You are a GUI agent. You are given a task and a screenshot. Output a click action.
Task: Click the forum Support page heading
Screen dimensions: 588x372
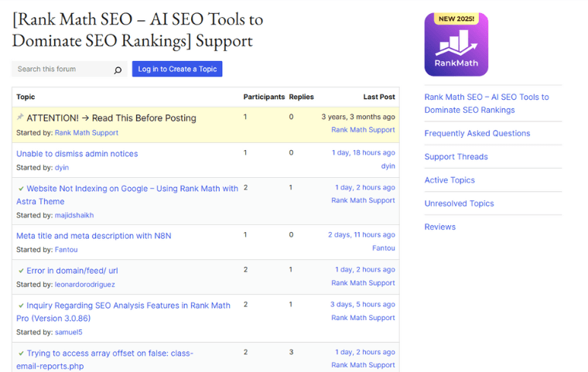(x=138, y=30)
